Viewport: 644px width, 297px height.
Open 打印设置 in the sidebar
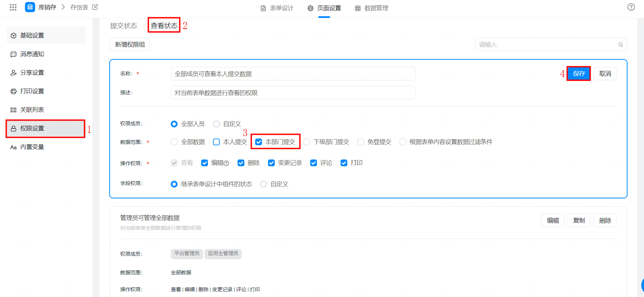point(46,91)
